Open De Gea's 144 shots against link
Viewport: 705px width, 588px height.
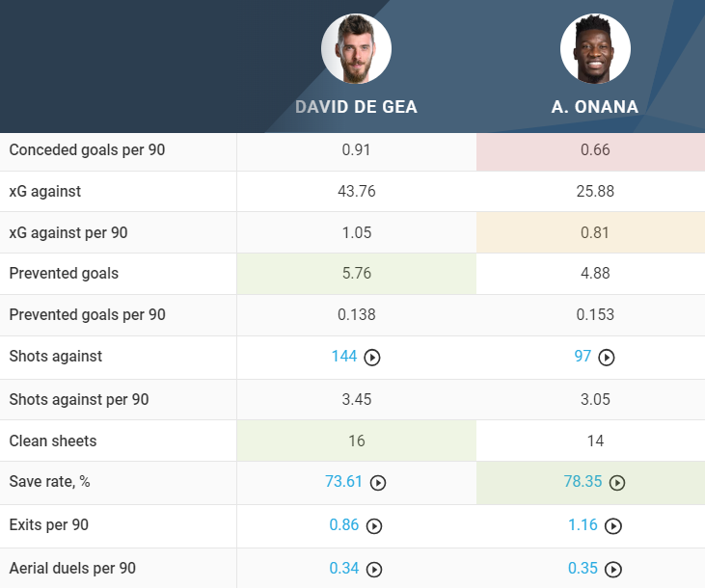point(343,357)
